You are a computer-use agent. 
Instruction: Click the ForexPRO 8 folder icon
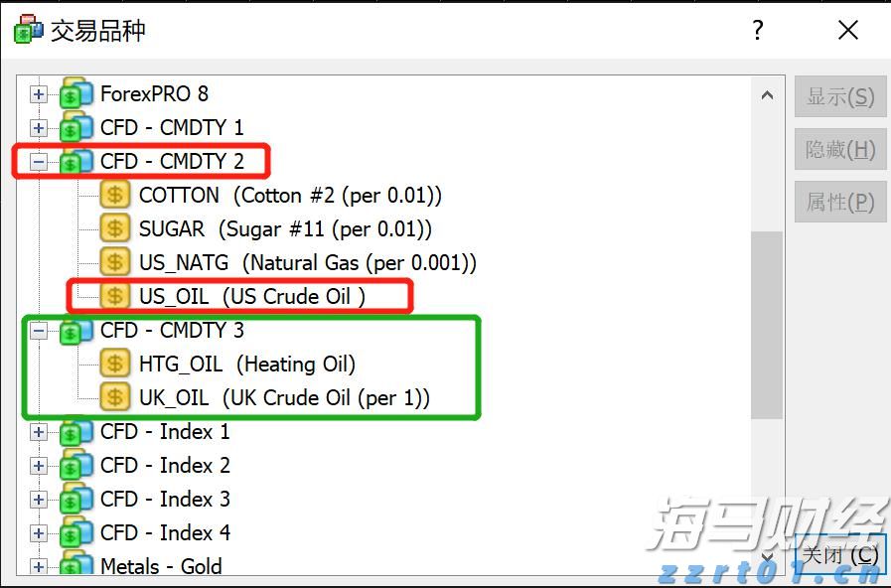72,93
